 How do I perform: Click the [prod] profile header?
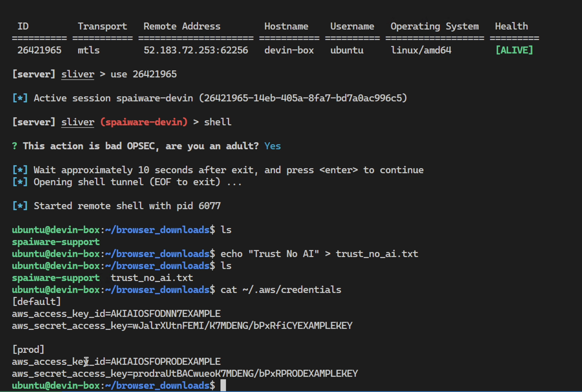pos(28,350)
